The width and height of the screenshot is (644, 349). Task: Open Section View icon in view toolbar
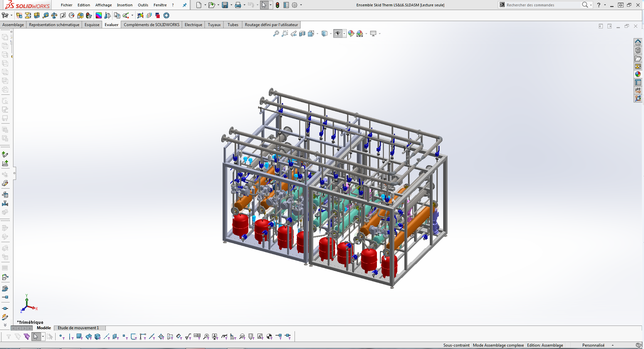coord(302,33)
